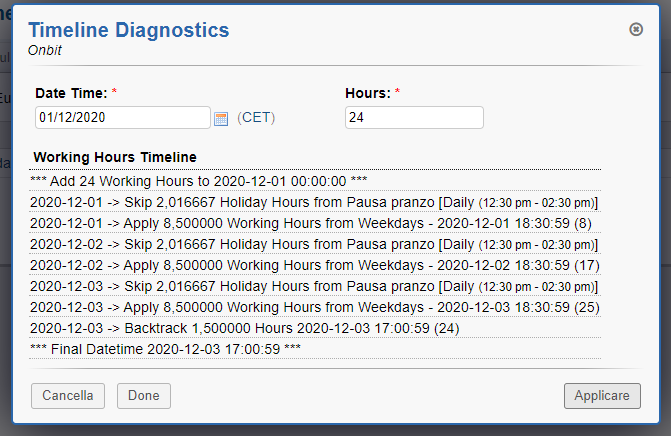Screen dimensions: 671x436
Task: Select the Backtrack 1,500000 Hours row
Action: click(x=246, y=328)
